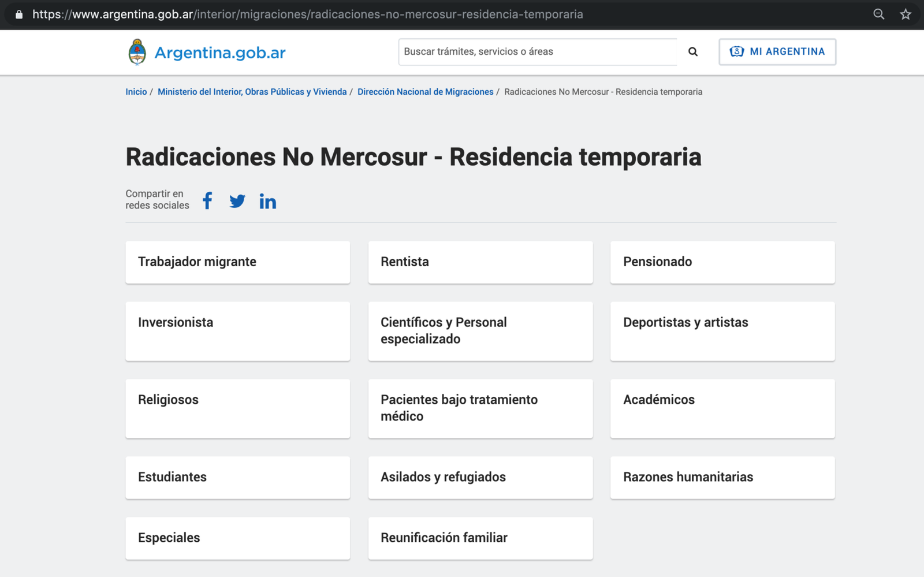
Task: Open Reunificación familiar card
Action: pyautogui.click(x=480, y=538)
